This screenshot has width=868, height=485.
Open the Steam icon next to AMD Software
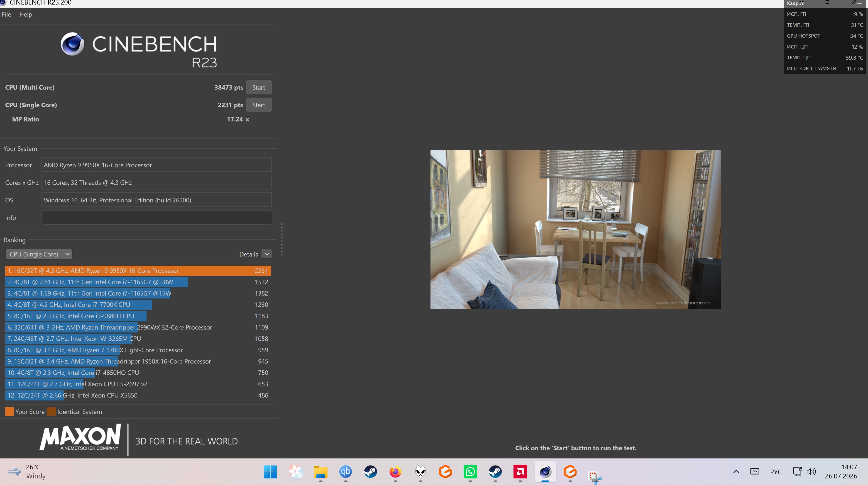click(x=495, y=472)
